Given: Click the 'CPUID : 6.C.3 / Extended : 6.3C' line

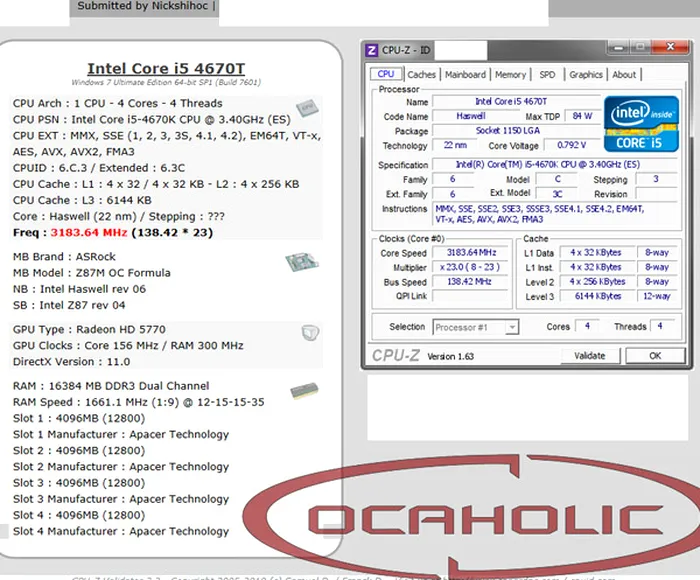Looking at the screenshot, I should click(x=99, y=168).
